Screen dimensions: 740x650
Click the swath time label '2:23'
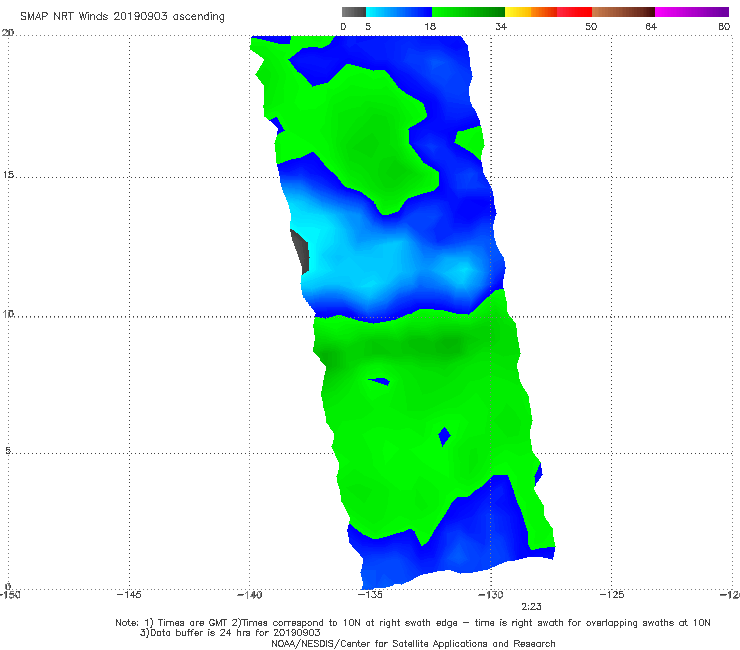(x=531, y=607)
